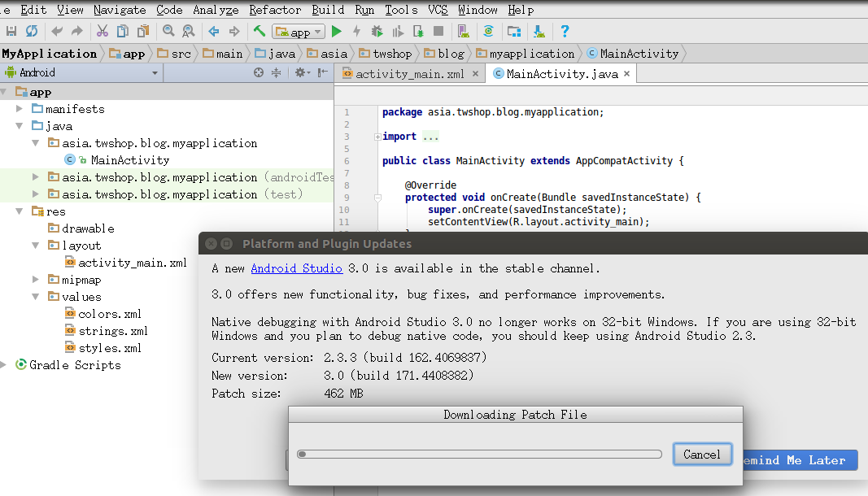Open project panel gear settings
Viewport: 868px width, 496px height.
tap(302, 72)
